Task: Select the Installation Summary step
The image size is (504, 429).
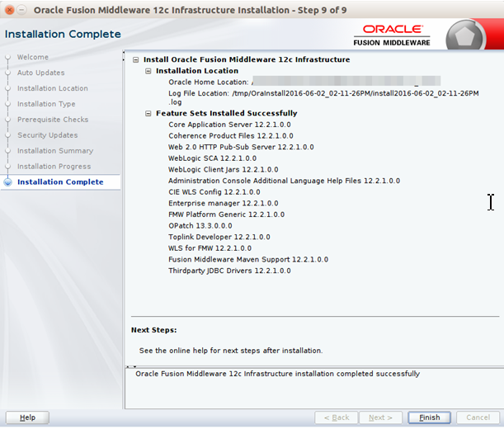Action: pyautogui.click(x=55, y=151)
